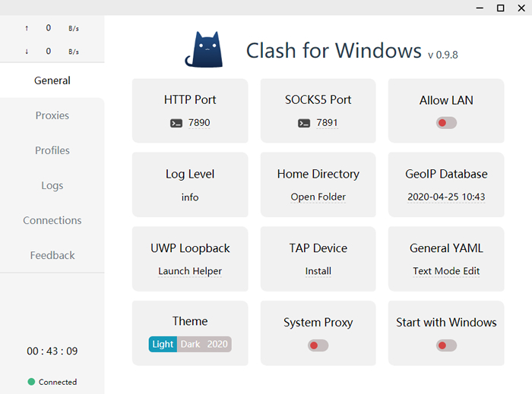Install the TAP Device

click(318, 271)
